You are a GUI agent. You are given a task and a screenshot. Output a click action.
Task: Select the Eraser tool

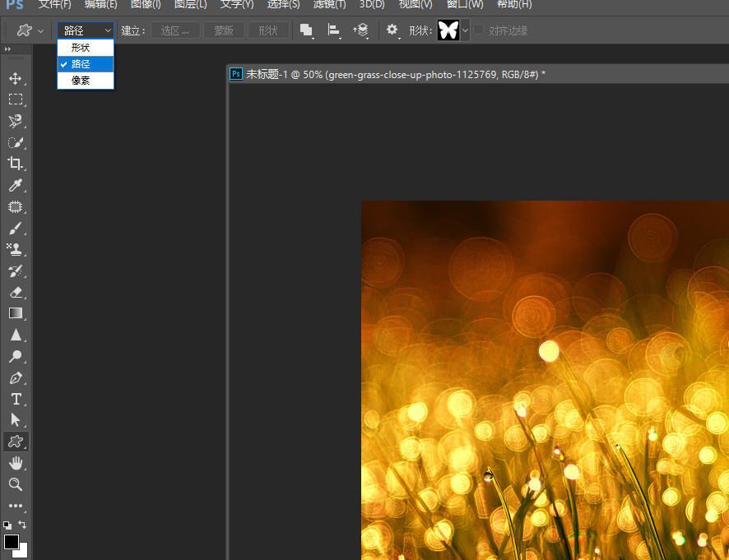pos(15,292)
